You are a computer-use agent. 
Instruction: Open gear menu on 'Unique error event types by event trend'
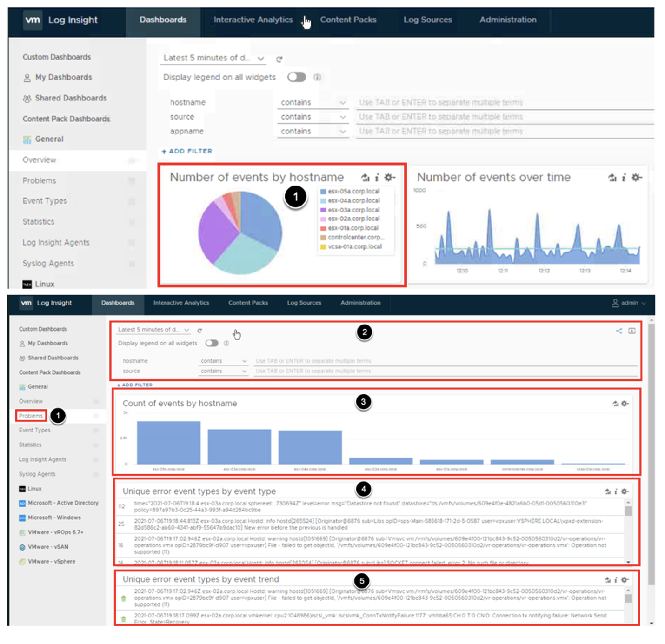pos(625,580)
